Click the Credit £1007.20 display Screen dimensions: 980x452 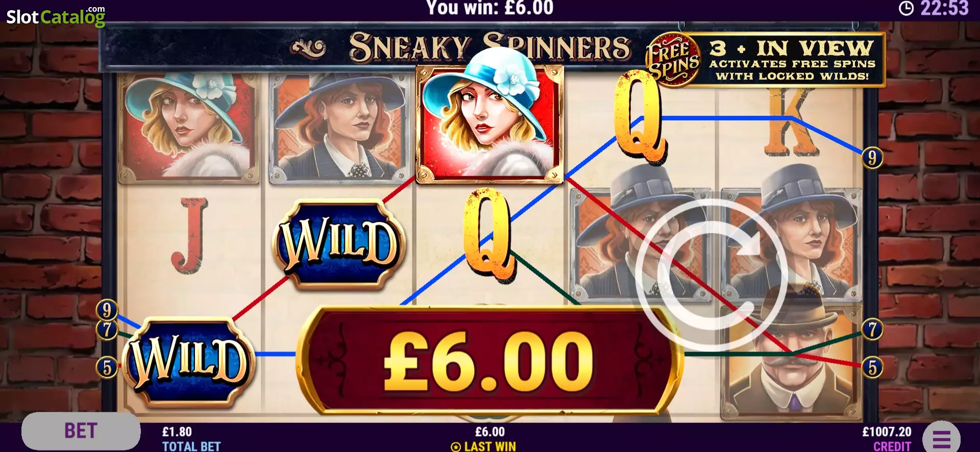coord(887,439)
